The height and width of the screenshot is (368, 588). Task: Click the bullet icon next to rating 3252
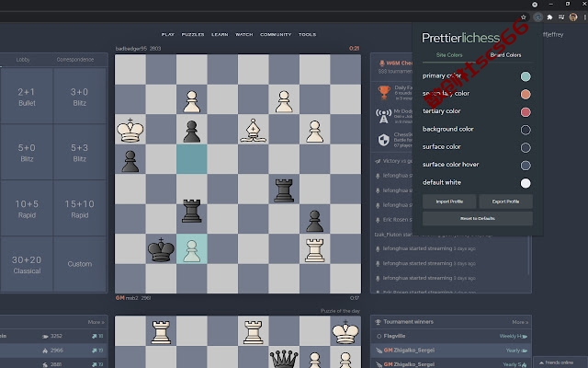[x=46, y=336]
